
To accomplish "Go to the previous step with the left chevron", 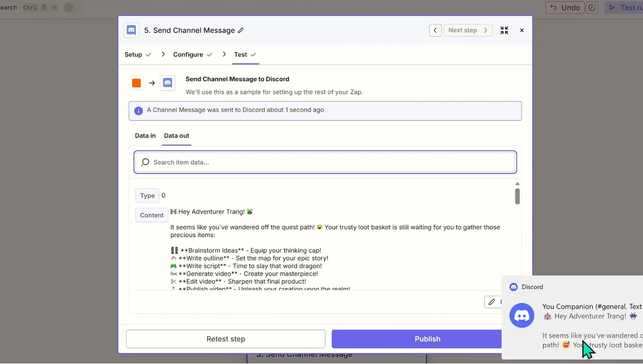I will pyautogui.click(x=435, y=30).
